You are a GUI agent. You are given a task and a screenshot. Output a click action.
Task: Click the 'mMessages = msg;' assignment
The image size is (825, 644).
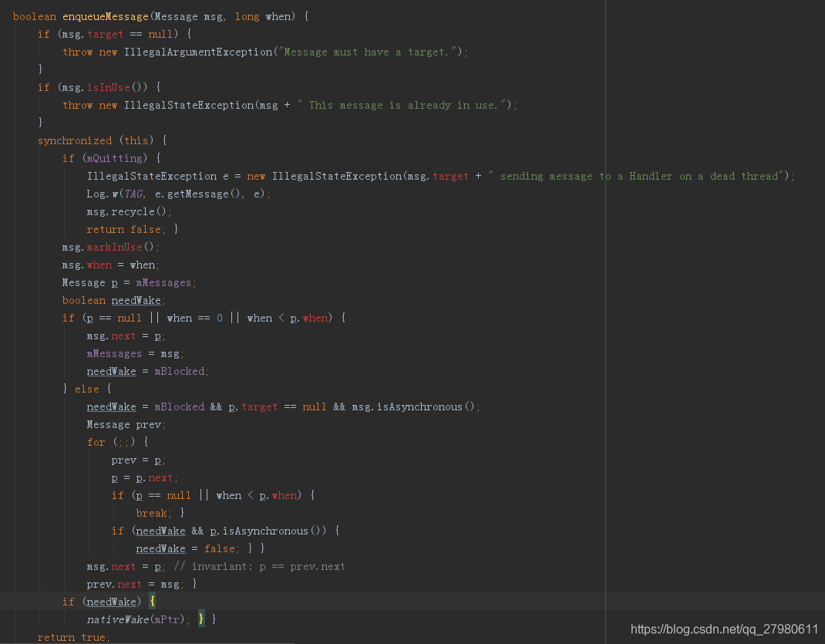pyautogui.click(x=135, y=353)
